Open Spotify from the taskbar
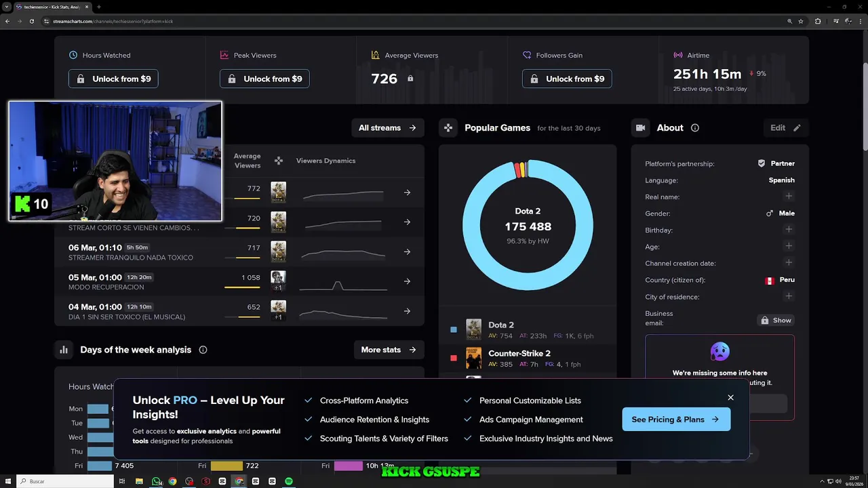The image size is (868, 488). [x=288, y=481]
